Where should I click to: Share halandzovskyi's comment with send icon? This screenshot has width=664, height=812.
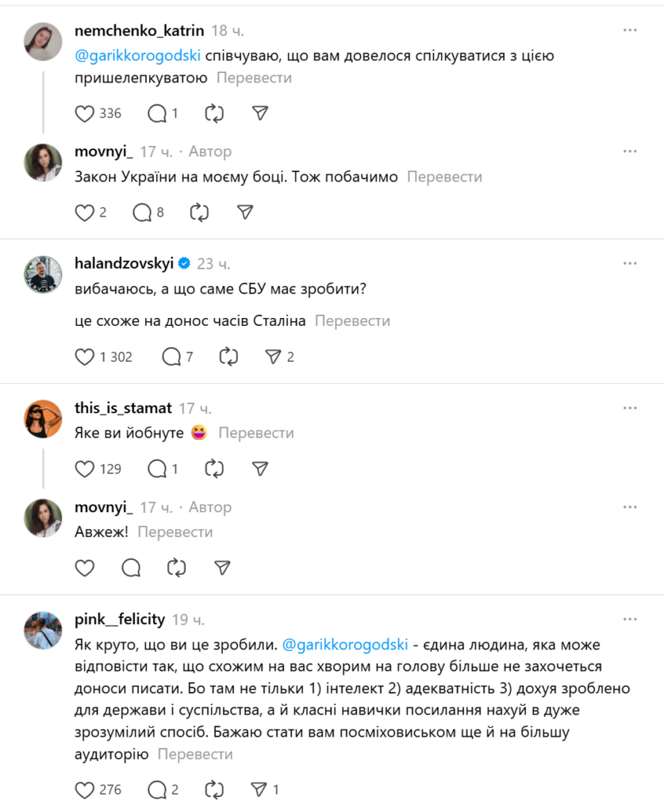click(274, 357)
